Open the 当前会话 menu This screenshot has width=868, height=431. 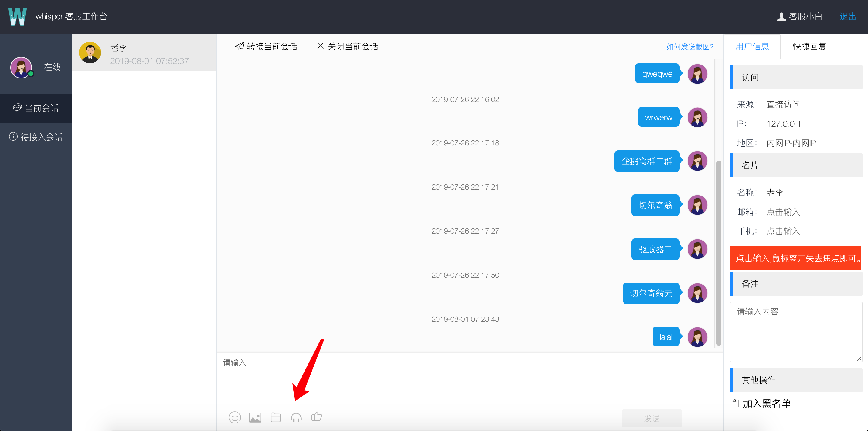pos(36,108)
